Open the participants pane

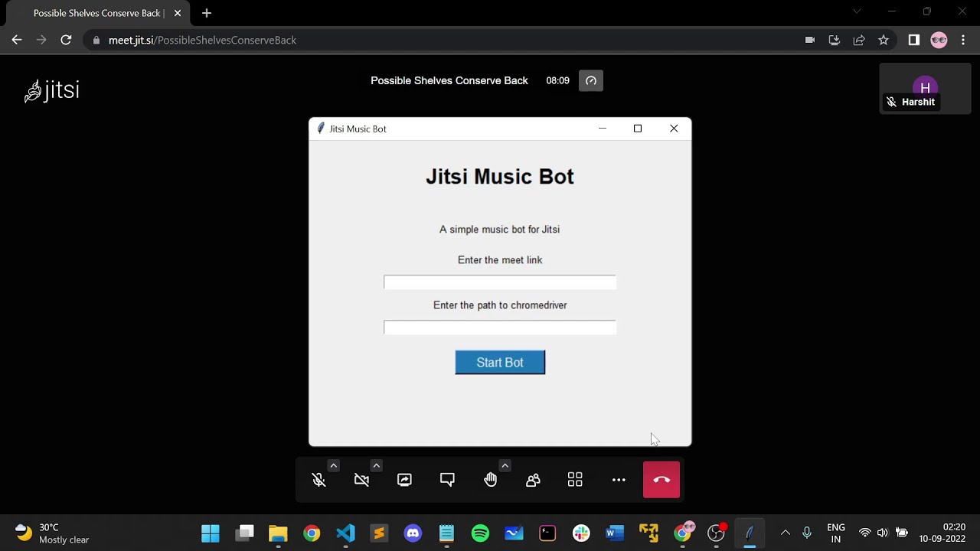tap(534, 480)
